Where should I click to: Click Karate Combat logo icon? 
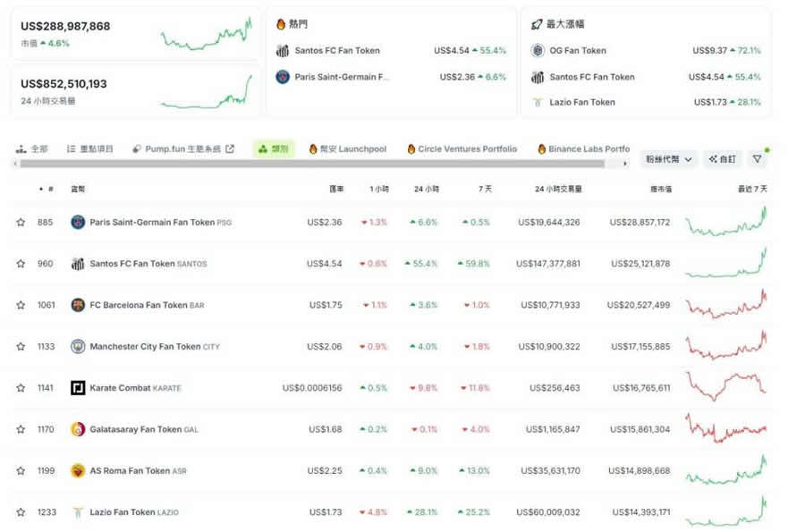coord(78,388)
